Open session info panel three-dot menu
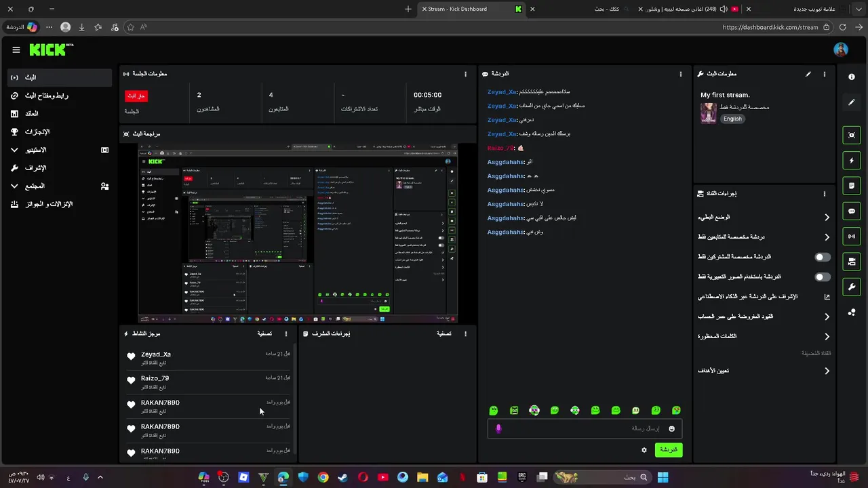 pos(465,74)
